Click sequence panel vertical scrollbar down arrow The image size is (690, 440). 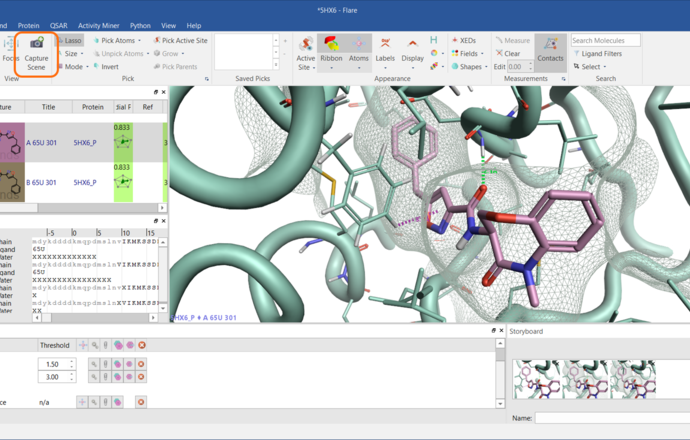tap(163, 308)
